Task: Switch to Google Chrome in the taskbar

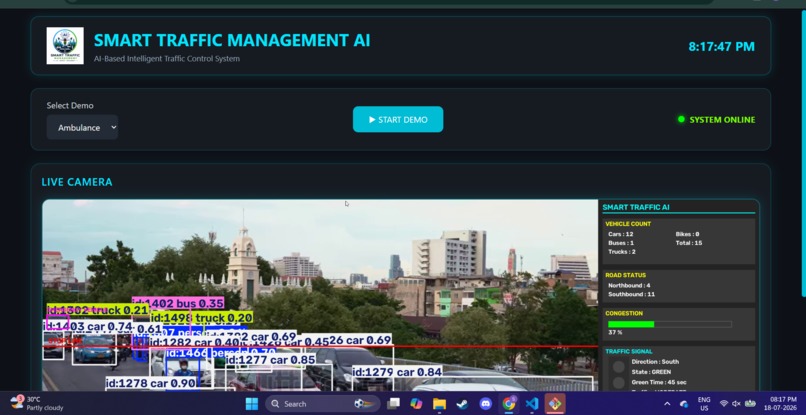Action: (508, 404)
